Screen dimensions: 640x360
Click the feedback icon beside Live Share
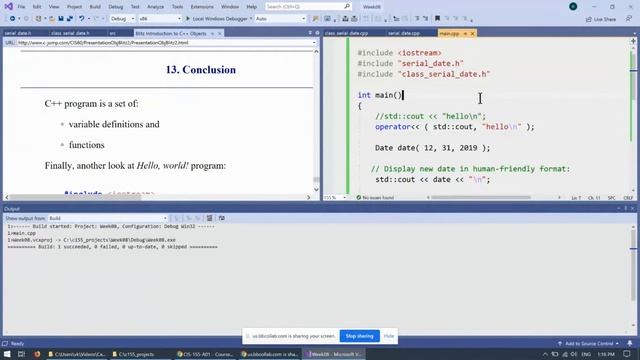coord(629,19)
